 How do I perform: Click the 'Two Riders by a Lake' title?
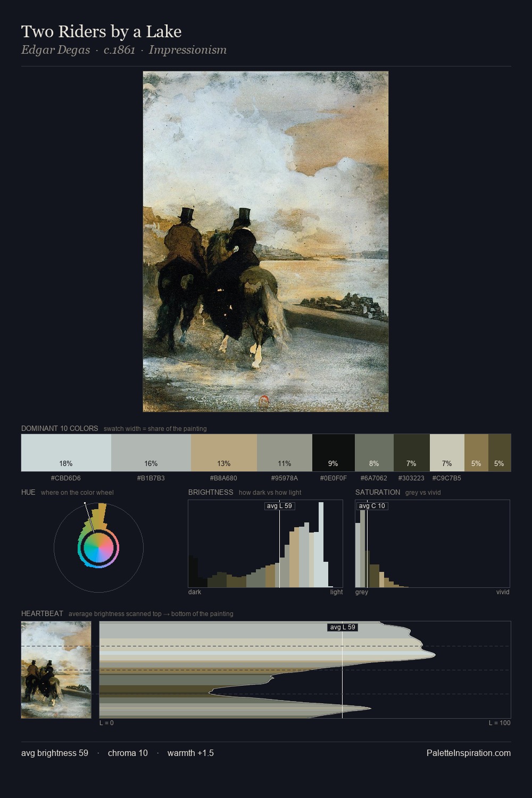pos(102,31)
